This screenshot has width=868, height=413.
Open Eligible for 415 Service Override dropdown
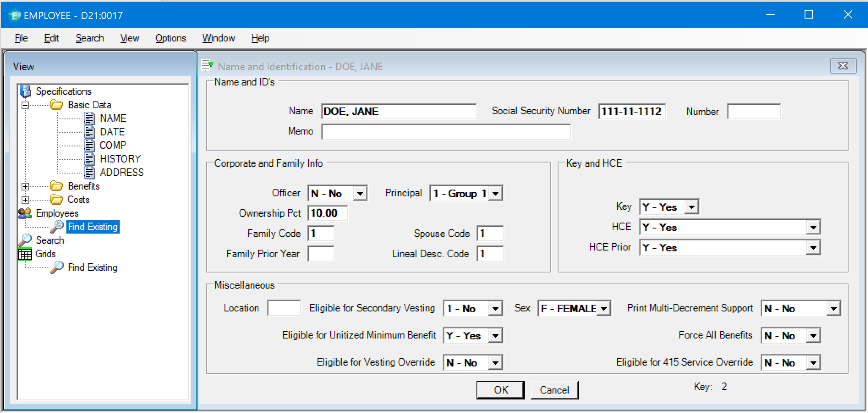click(x=813, y=363)
